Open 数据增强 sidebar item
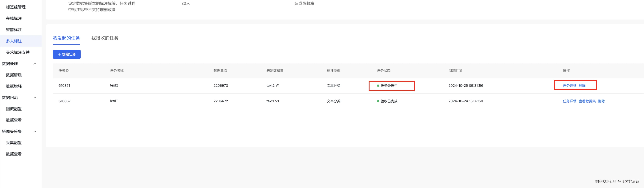 click(14, 86)
